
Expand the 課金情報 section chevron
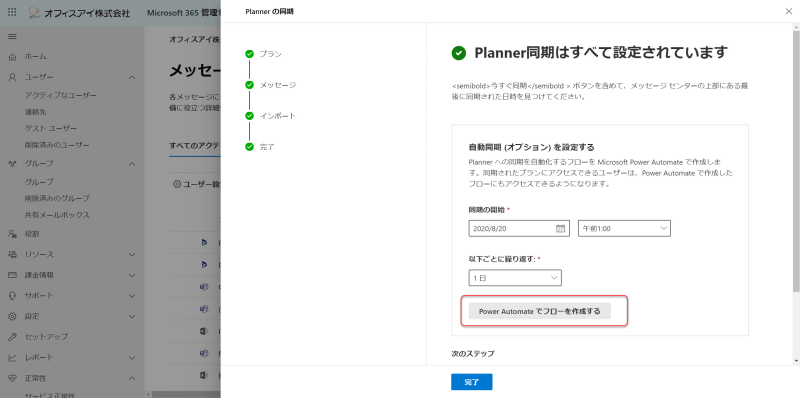132,275
